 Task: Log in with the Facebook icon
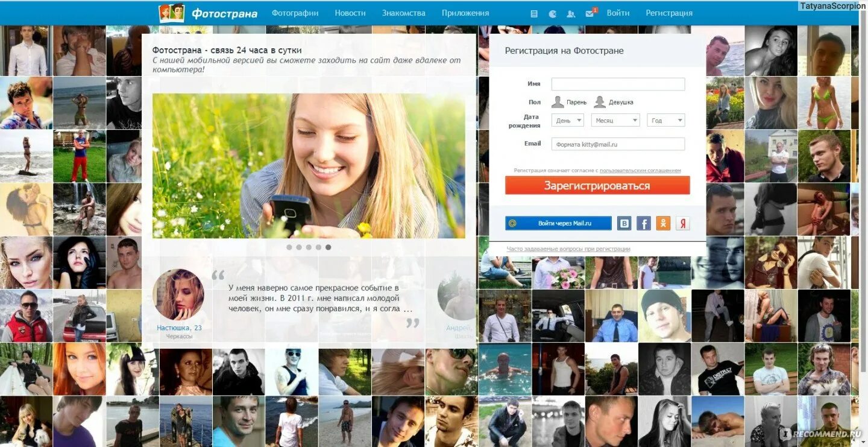pyautogui.click(x=644, y=224)
